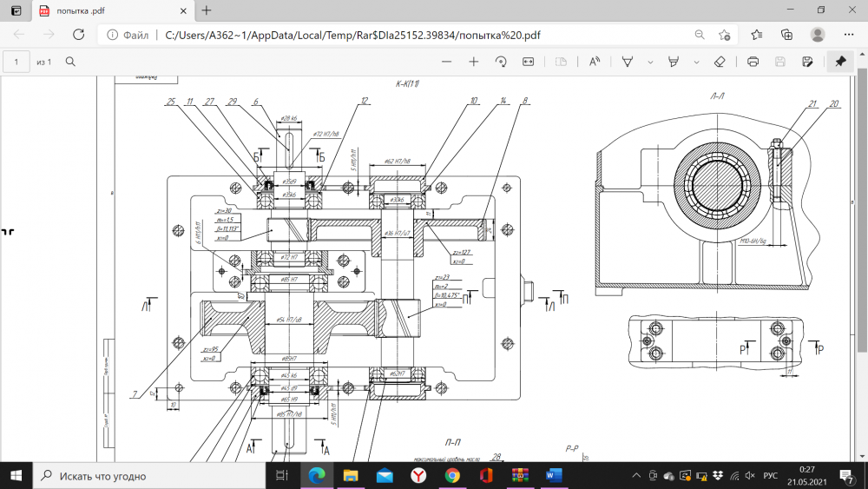The width and height of the screenshot is (868, 489).
Task: Toggle the pin toolbar button
Action: point(839,62)
